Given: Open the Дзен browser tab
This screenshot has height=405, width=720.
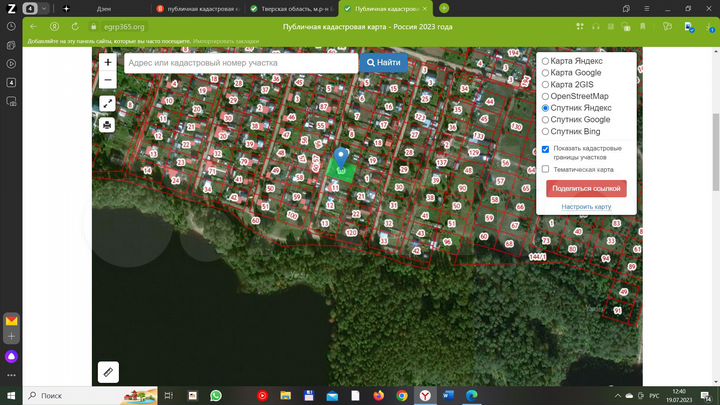Looking at the screenshot, I should [104, 8].
